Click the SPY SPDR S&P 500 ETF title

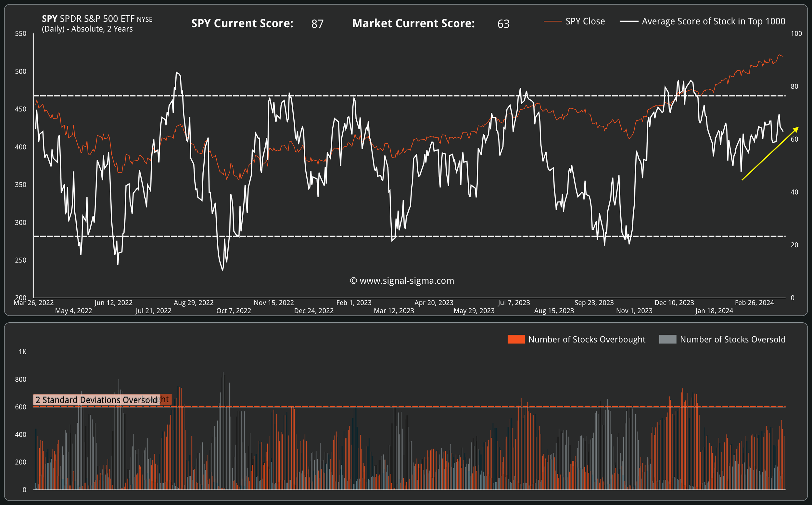click(x=97, y=19)
